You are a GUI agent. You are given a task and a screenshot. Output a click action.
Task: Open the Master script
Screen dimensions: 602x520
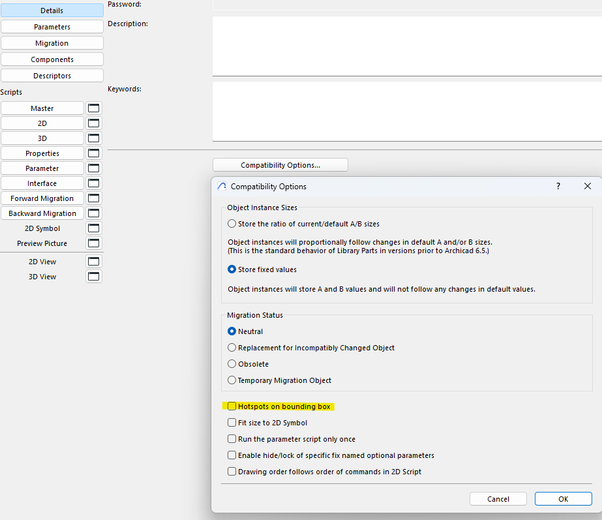coord(42,108)
